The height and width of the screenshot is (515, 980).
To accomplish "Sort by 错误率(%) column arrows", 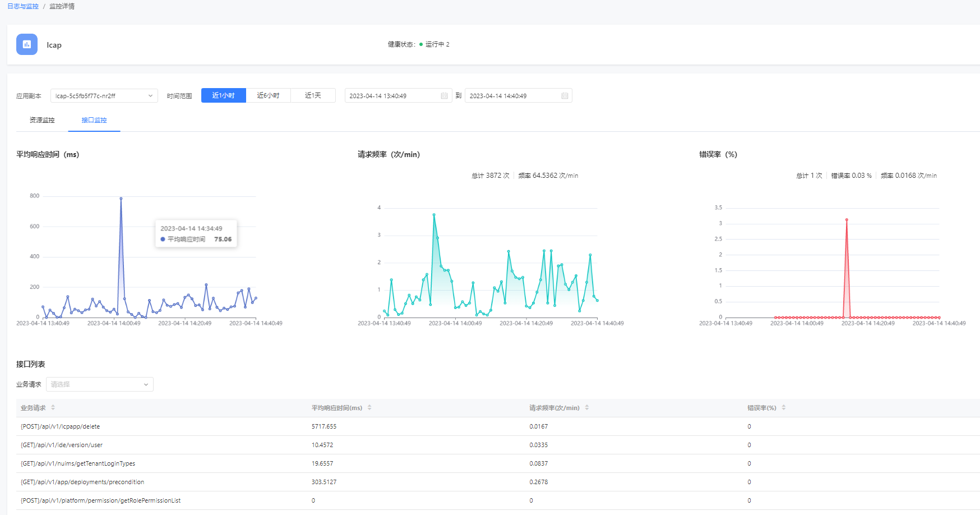I will tap(784, 408).
